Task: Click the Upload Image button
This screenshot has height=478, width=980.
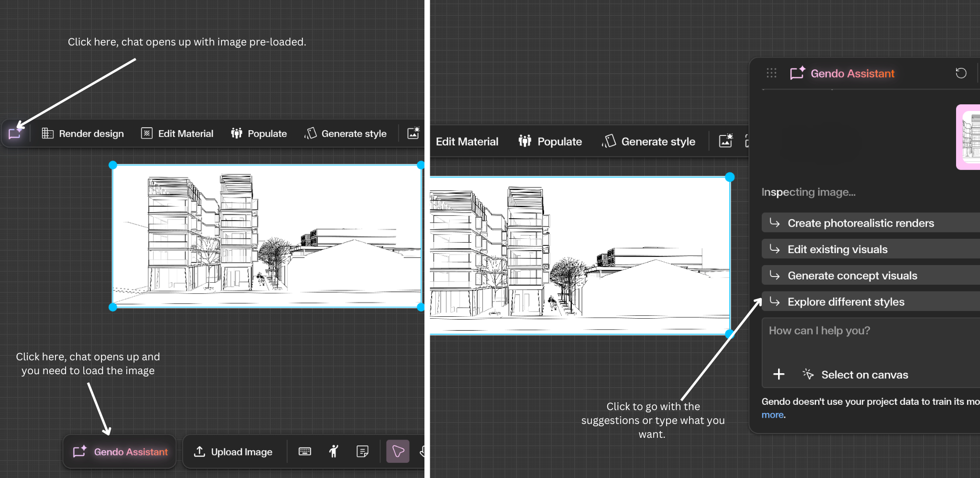Action: pyautogui.click(x=233, y=452)
